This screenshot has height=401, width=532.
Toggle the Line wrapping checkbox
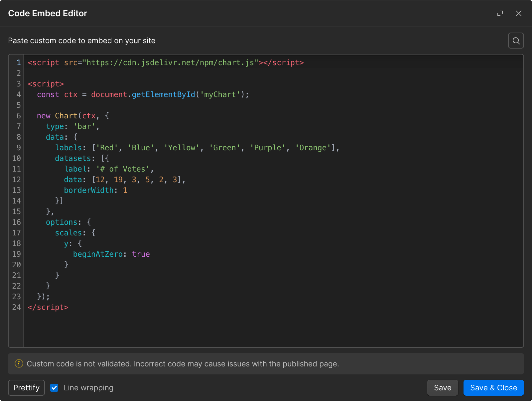[x=54, y=388]
